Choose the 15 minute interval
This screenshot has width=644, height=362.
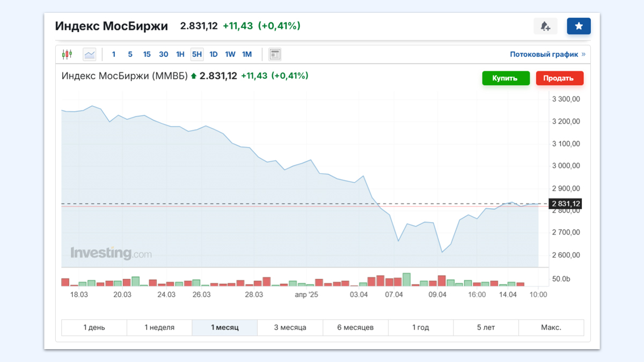click(x=147, y=54)
